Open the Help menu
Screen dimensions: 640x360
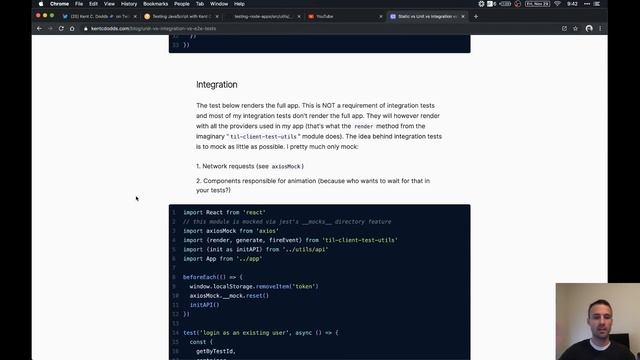(239, 4)
